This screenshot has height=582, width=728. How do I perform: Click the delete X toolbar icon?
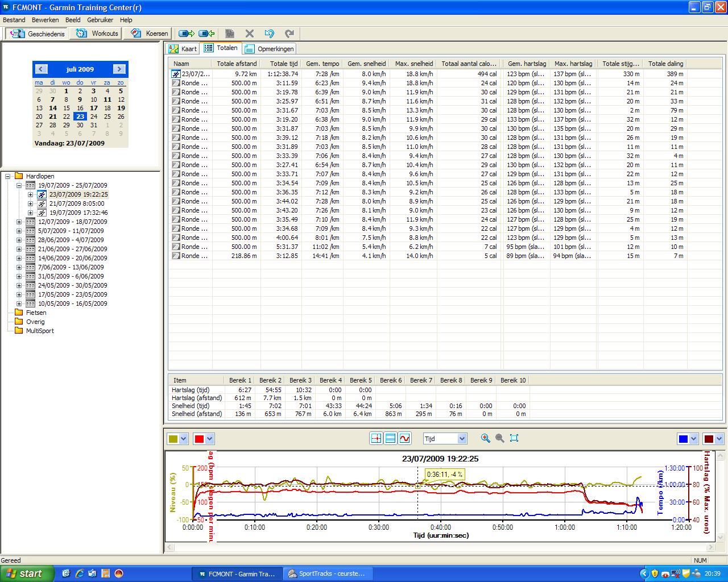pyautogui.click(x=249, y=34)
